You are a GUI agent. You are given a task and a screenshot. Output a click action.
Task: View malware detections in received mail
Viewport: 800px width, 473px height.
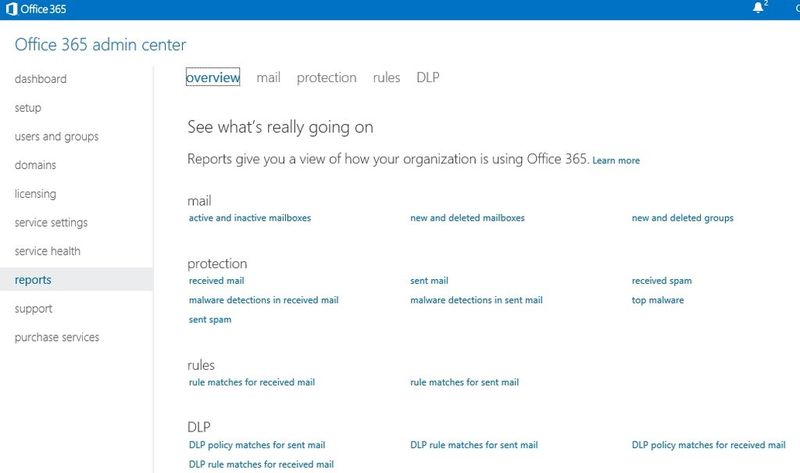tap(264, 300)
